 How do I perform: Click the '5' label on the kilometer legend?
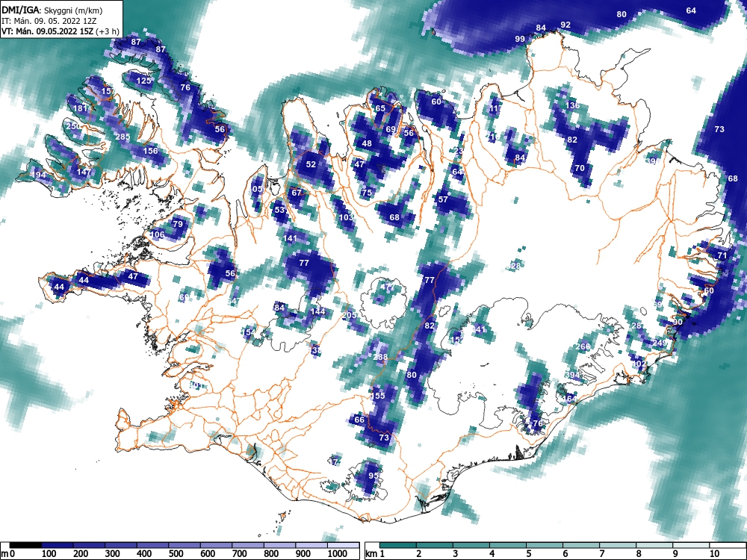(x=528, y=554)
